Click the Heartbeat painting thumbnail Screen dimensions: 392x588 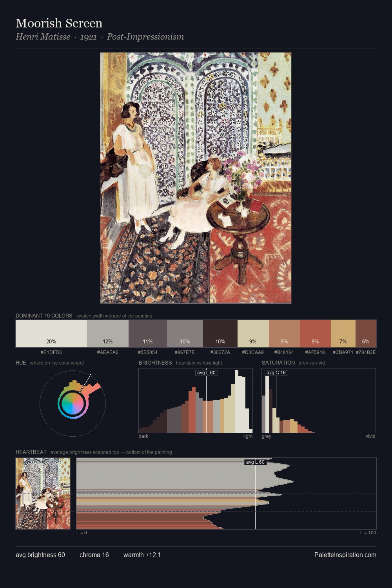[43, 494]
